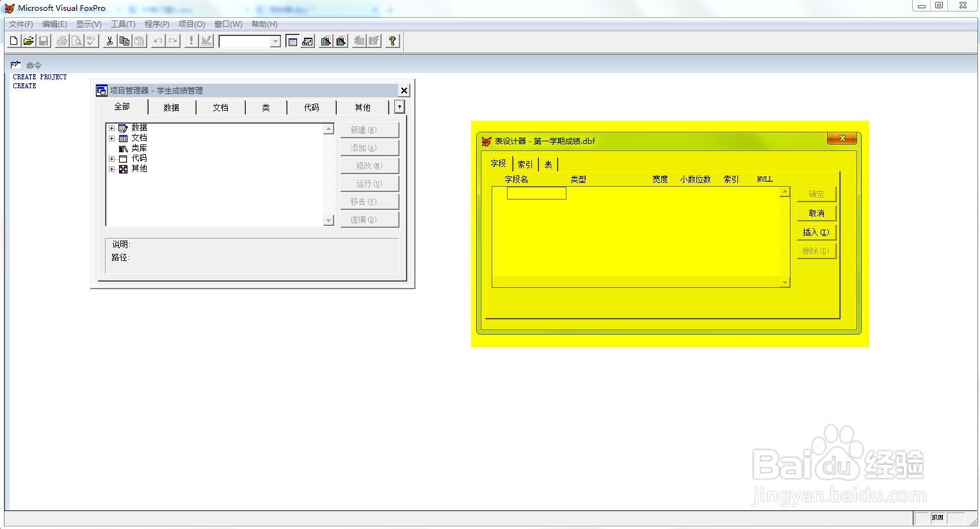Select 文档 in the project tree
The image size is (980, 529).
click(x=139, y=138)
